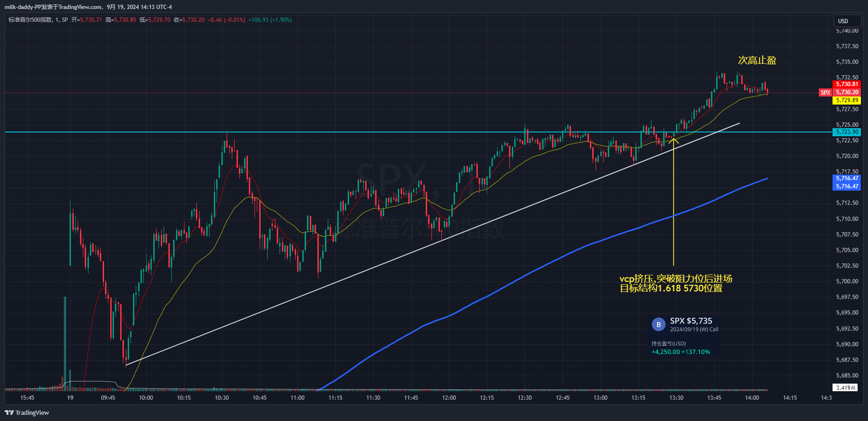Click the blue circular B icon
The height and width of the screenshot is (421, 868).
658,325
